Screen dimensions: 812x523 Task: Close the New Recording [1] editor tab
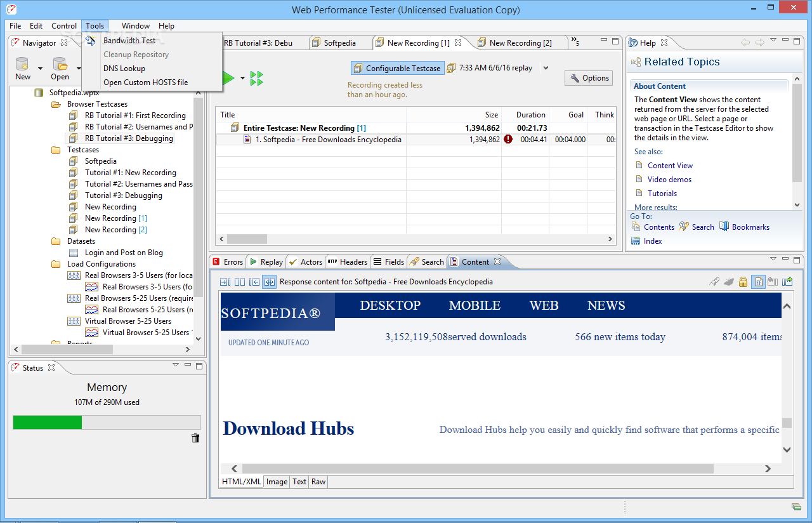click(x=458, y=43)
